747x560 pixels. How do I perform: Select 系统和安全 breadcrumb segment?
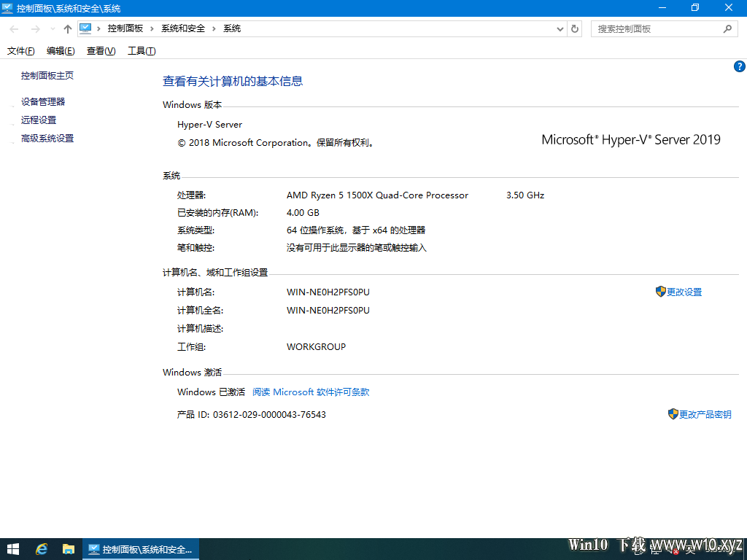[x=183, y=28]
